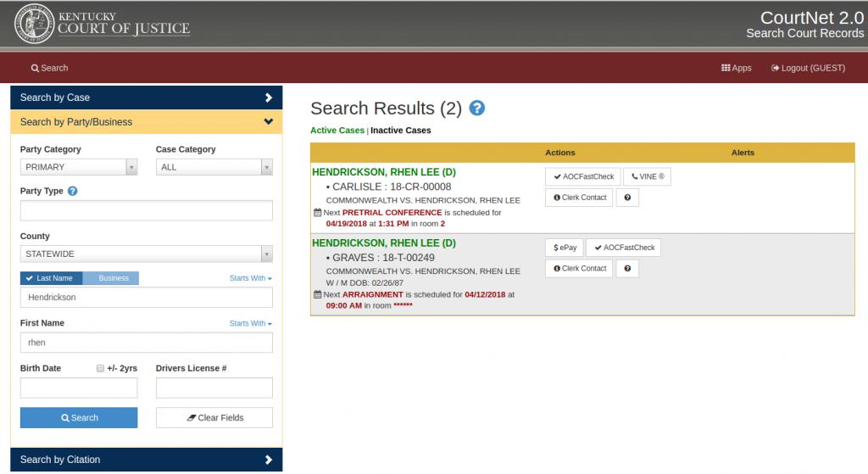Switch to the Inactive Cases tab
The width and height of the screenshot is (868, 474).
coord(400,131)
